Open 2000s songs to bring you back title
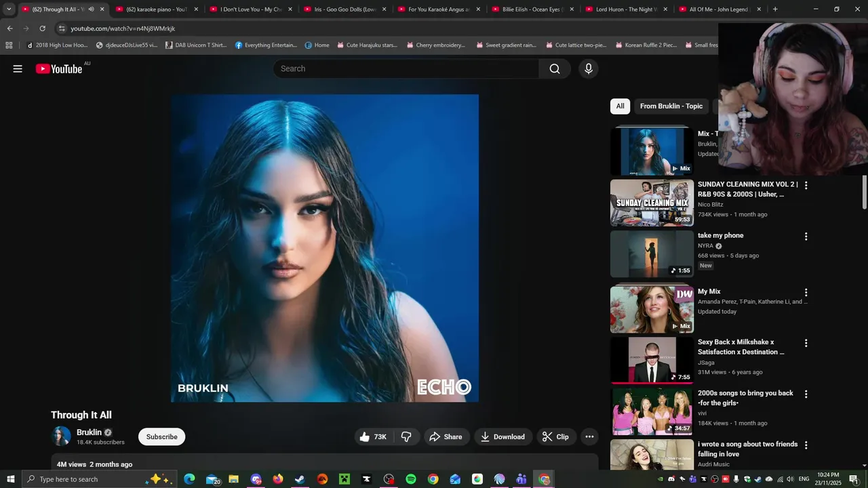Viewport: 868px width, 488px height. pos(745,398)
